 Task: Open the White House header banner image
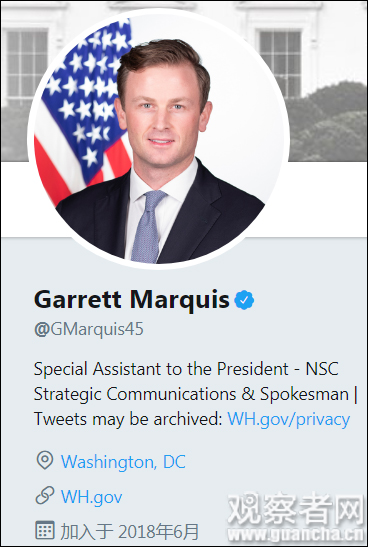click(x=184, y=81)
